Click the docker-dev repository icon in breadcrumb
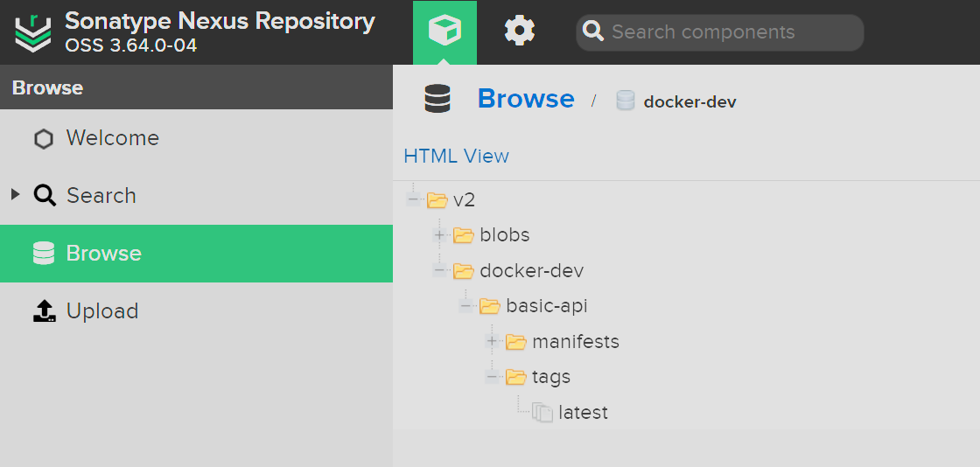This screenshot has height=467, width=980. (x=626, y=101)
